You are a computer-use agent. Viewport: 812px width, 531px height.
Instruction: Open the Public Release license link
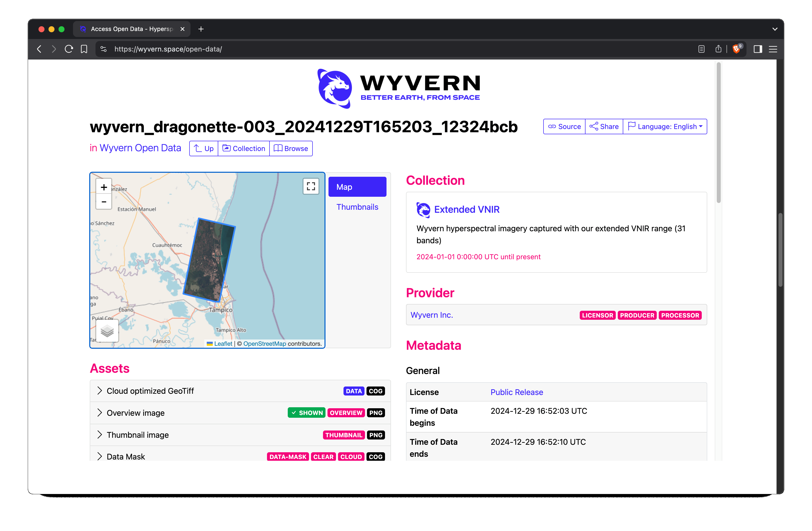(516, 392)
